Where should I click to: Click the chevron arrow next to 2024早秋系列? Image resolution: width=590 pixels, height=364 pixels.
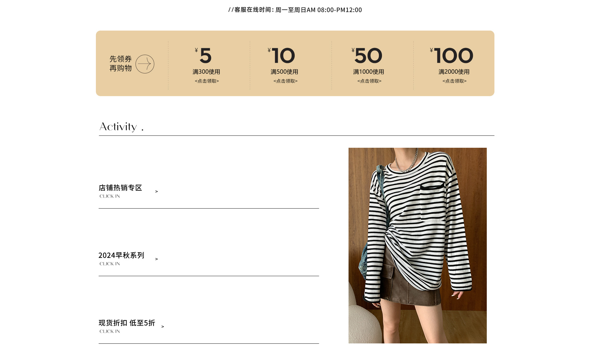click(156, 259)
